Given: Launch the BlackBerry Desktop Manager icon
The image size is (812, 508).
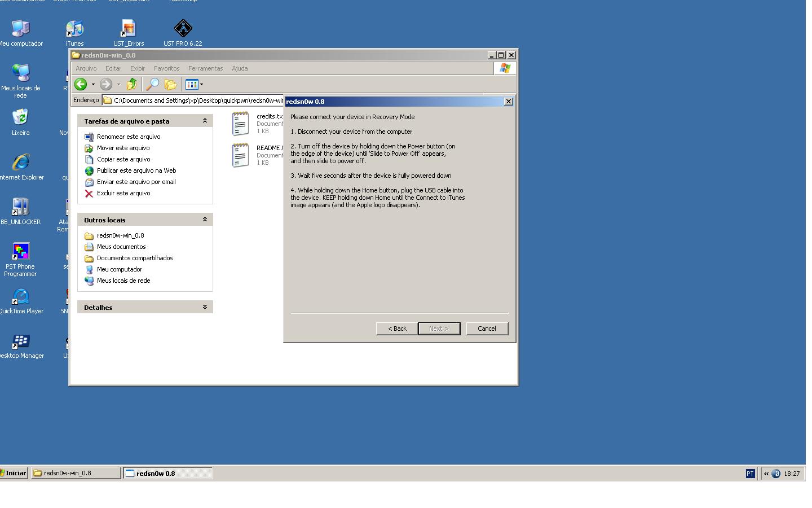Looking at the screenshot, I should click(x=20, y=340).
